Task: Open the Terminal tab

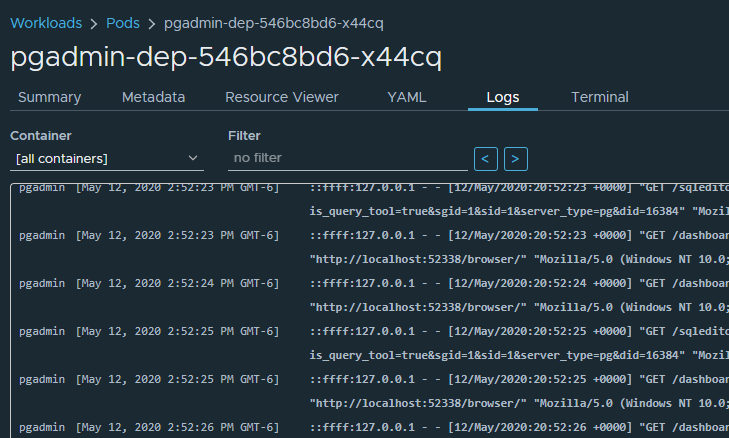Action: point(600,97)
